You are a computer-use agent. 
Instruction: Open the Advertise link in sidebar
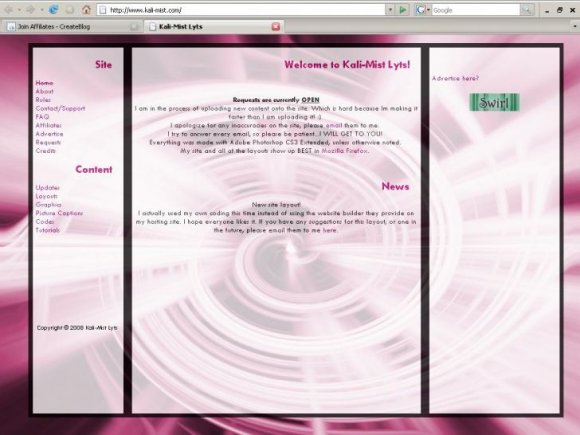point(49,134)
